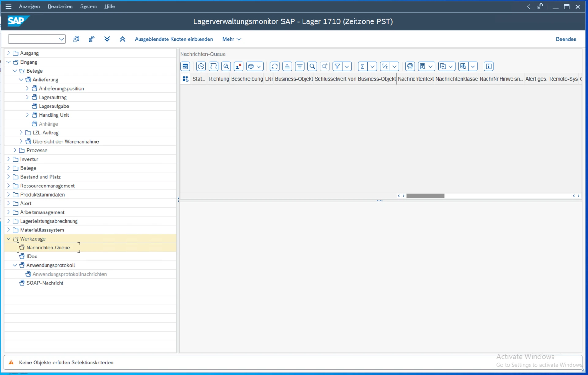Refresh the Nachrichten-Queue list

coord(275,66)
